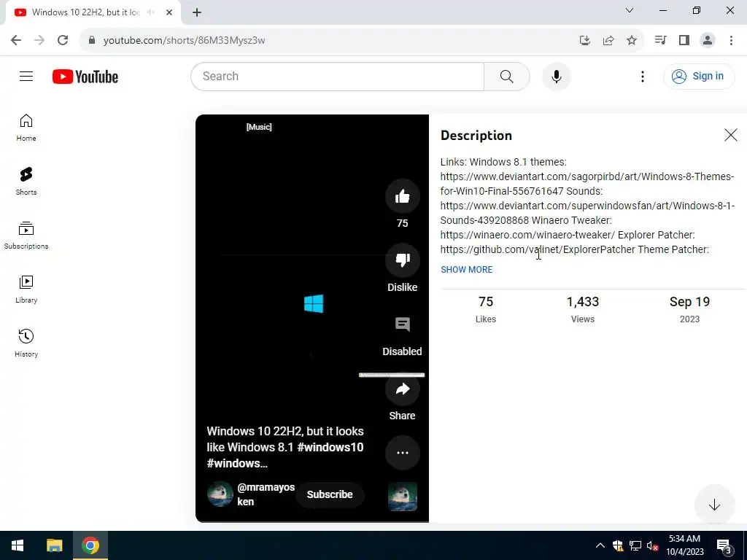Open Chrome three-dot menu
Viewport: 747px width, 560px height.
tap(731, 40)
